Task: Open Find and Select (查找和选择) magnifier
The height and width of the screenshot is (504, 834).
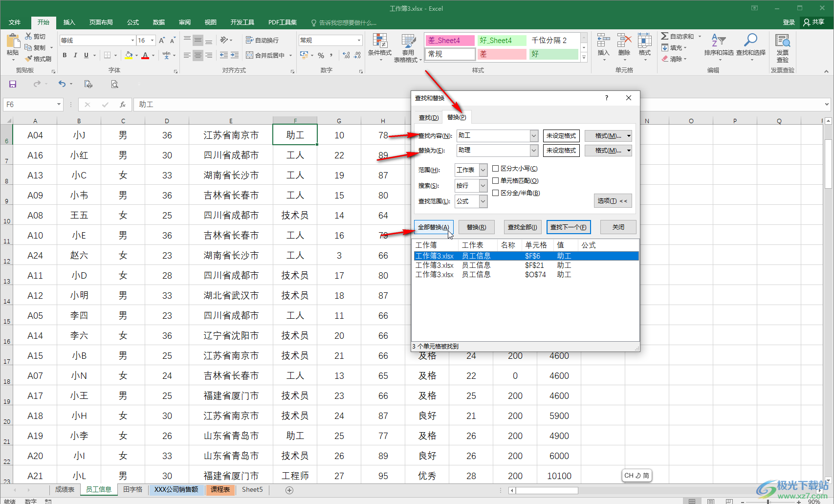Action: [750, 41]
